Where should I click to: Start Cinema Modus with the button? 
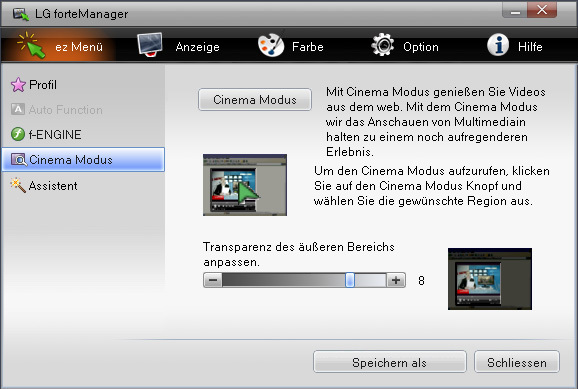coord(255,100)
